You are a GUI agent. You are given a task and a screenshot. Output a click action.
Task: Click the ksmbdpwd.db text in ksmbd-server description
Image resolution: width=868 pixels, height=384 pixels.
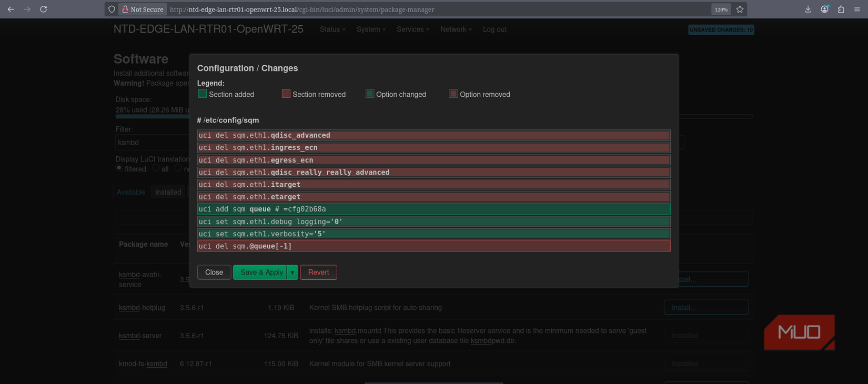coord(492,341)
